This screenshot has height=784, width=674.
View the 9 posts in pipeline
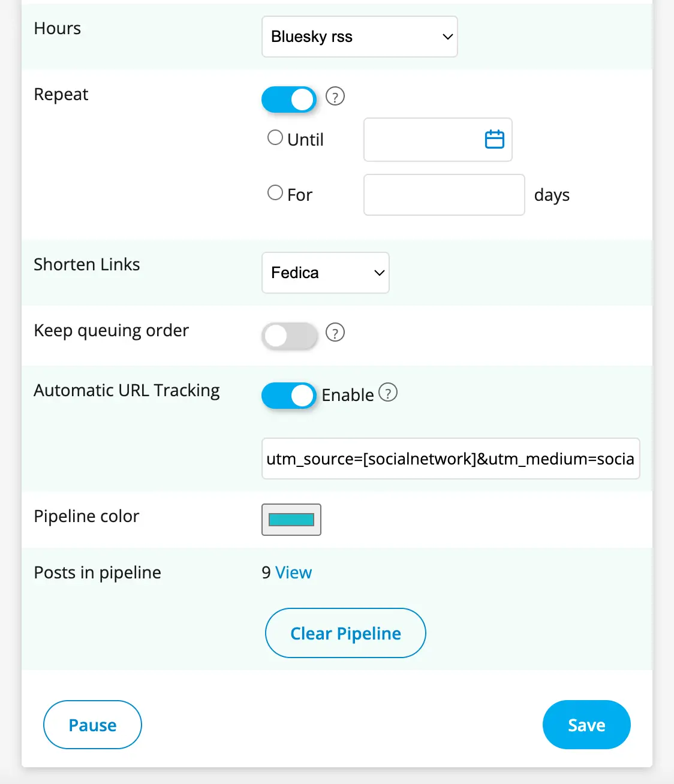point(293,572)
